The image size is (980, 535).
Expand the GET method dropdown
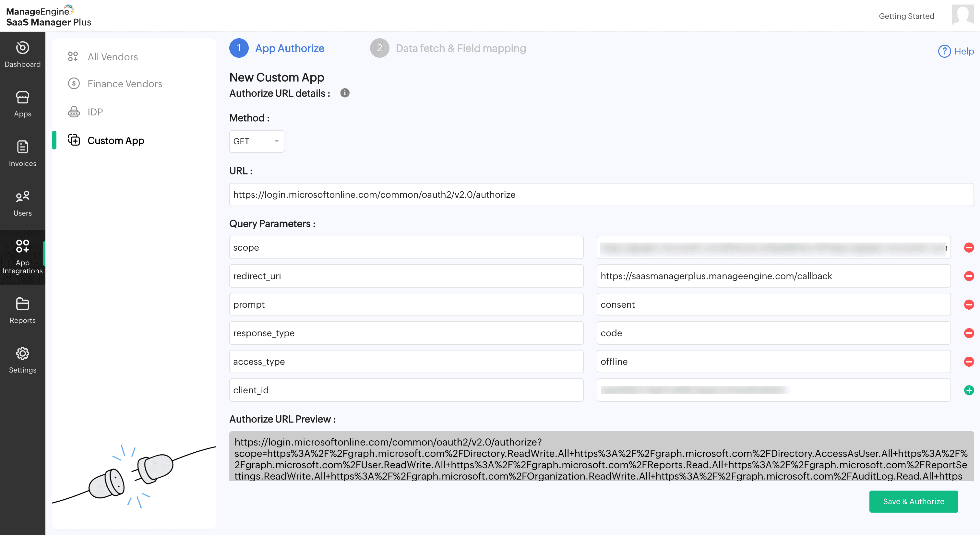257,142
